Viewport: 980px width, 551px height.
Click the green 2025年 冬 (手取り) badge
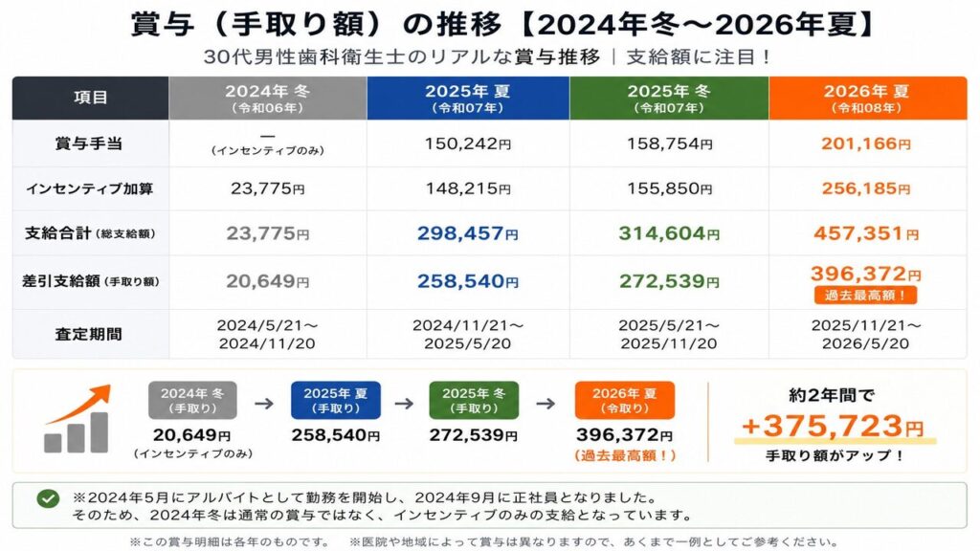click(474, 401)
